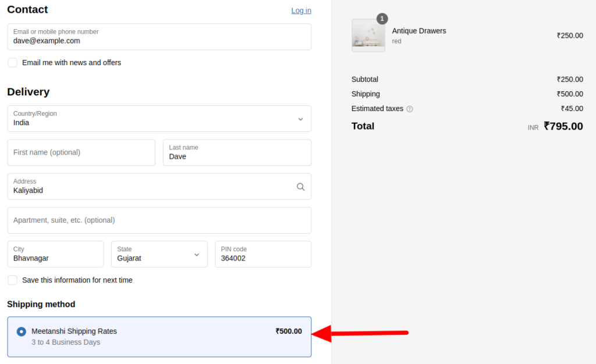Click the address search magnifier icon
596x364 pixels.
pos(300,187)
